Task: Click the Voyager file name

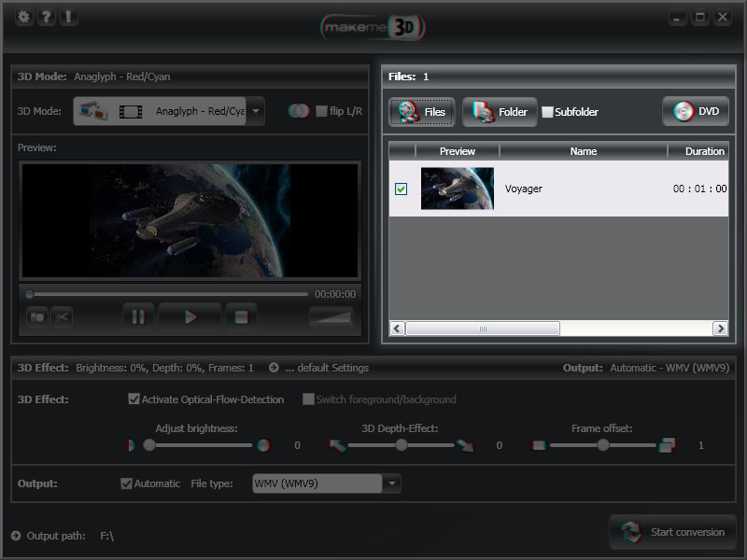Action: point(524,189)
